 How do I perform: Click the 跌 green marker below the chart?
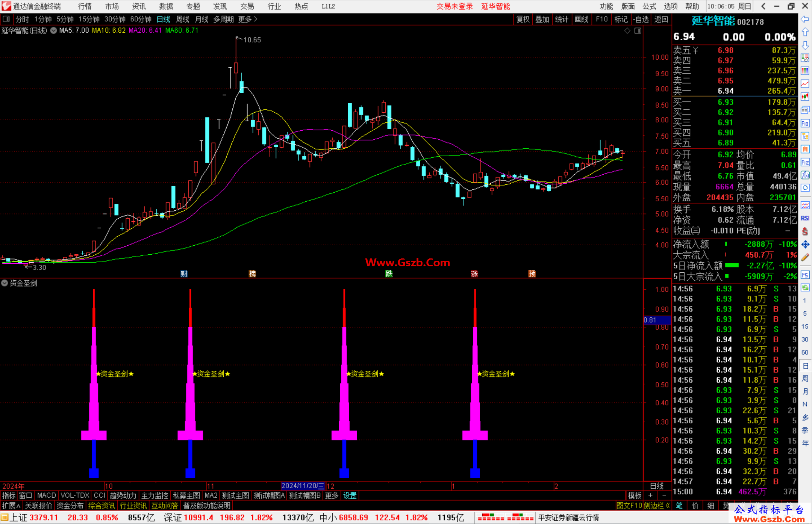point(389,273)
